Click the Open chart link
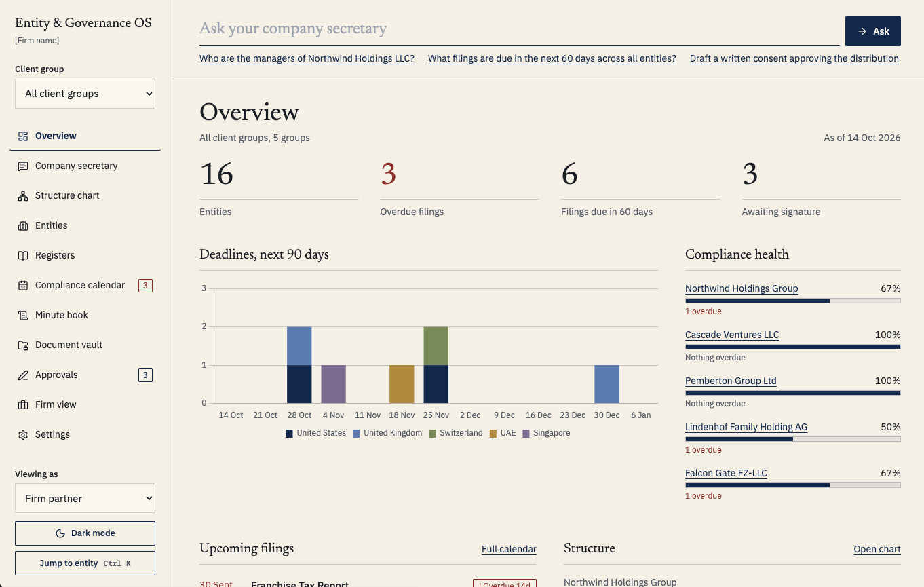The height and width of the screenshot is (587, 924). 877,549
